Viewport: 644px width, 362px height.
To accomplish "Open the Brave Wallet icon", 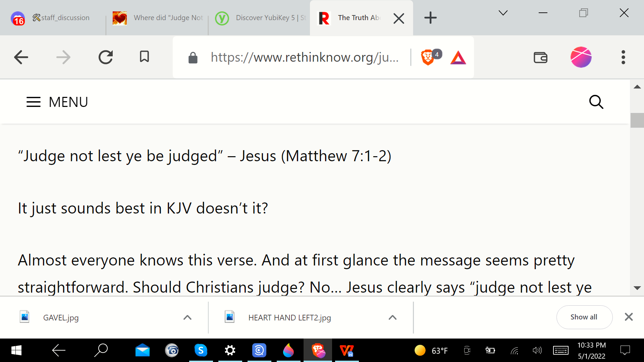I will tap(540, 58).
